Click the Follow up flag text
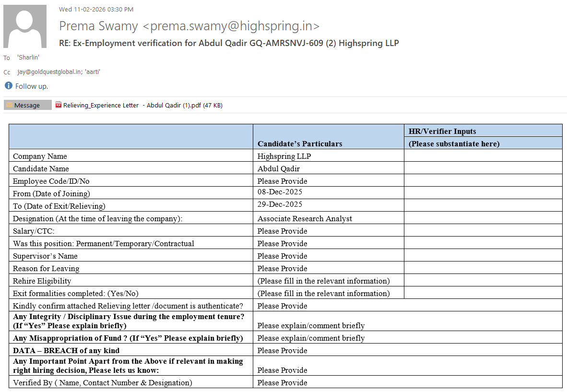Viewport: 567px width, 392px height. [32, 86]
